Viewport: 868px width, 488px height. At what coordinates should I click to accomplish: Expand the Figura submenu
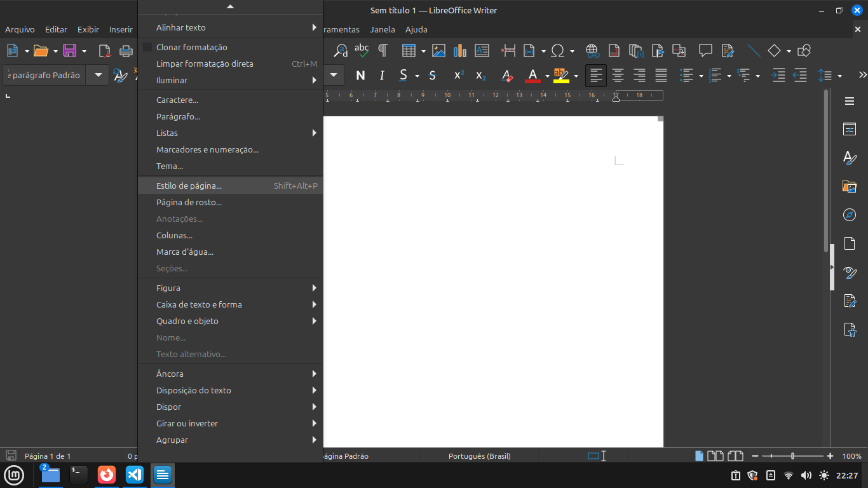[x=230, y=288]
